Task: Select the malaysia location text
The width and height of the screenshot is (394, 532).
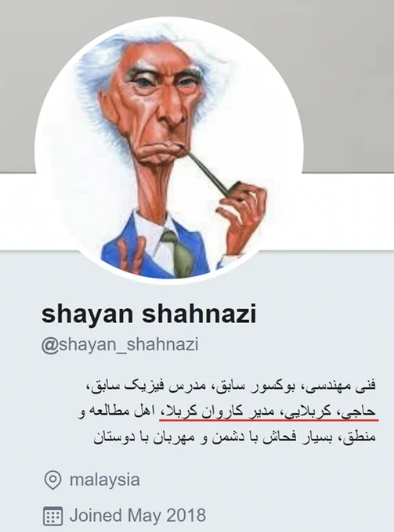Action: click(x=105, y=480)
